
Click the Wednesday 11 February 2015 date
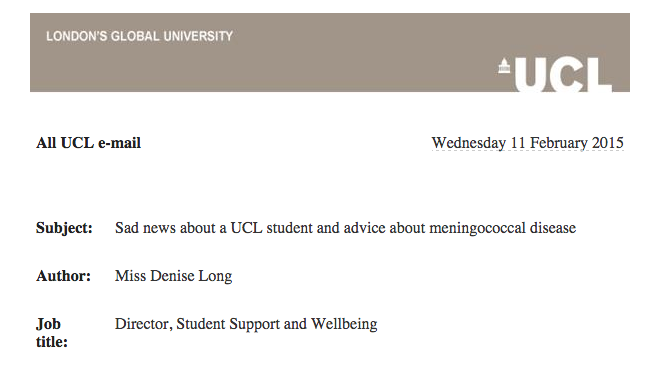(527, 143)
